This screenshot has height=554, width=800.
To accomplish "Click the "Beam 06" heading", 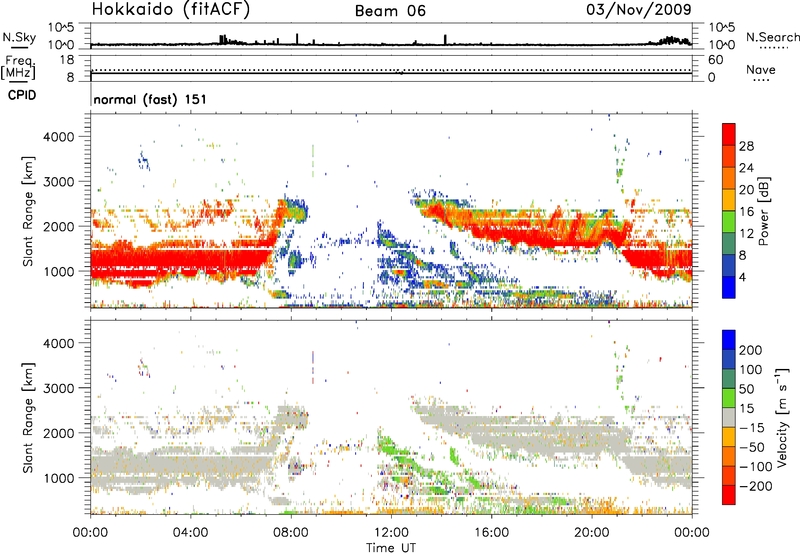I will point(390,11).
